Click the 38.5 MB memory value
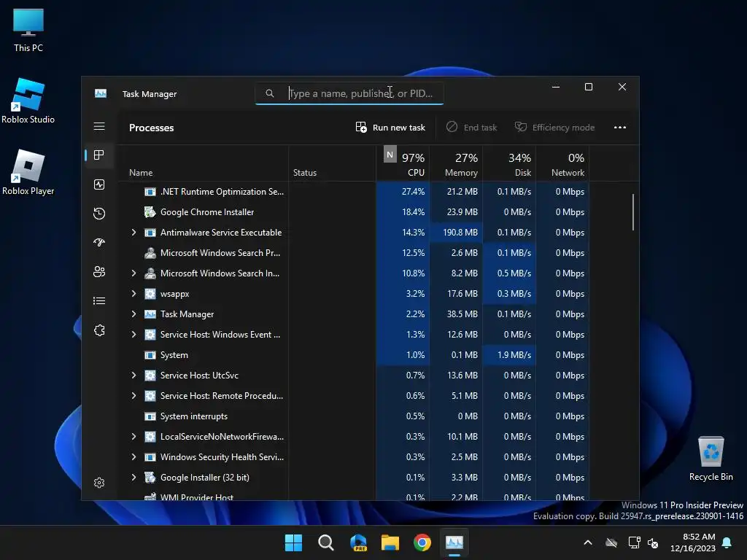Viewport: 747px width, 560px height. (x=462, y=314)
